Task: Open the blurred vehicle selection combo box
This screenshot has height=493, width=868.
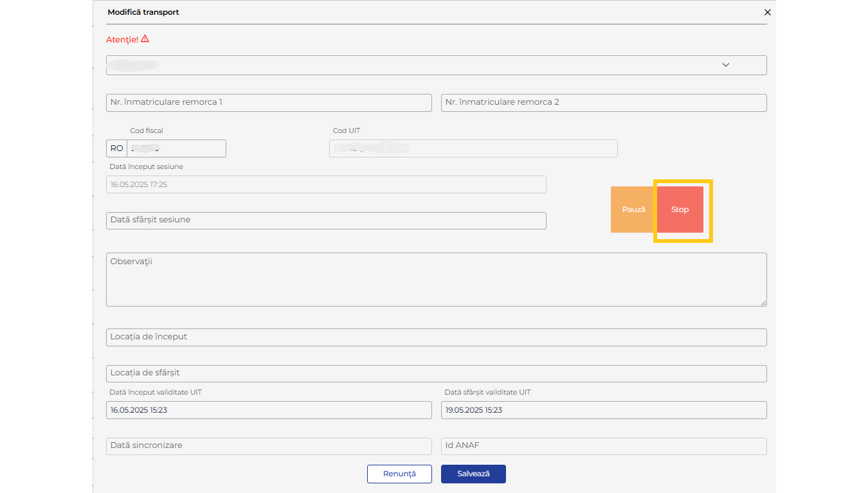Action: [411, 65]
